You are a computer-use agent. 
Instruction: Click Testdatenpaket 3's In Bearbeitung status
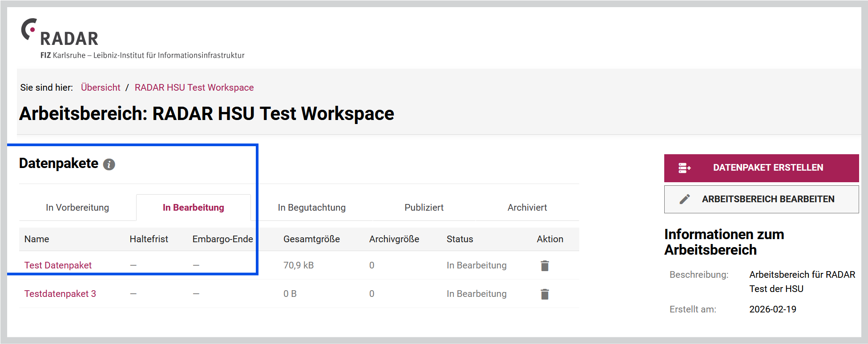point(476,294)
